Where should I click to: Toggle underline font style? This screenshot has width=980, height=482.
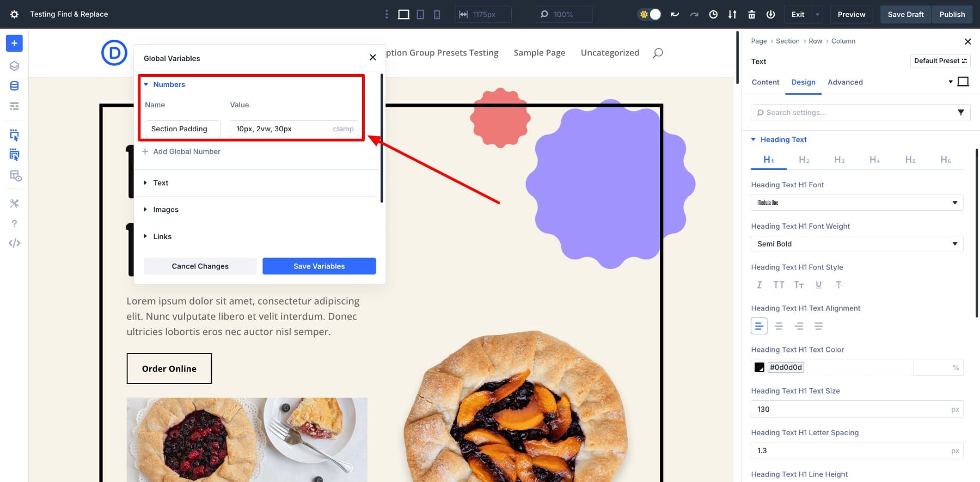818,285
